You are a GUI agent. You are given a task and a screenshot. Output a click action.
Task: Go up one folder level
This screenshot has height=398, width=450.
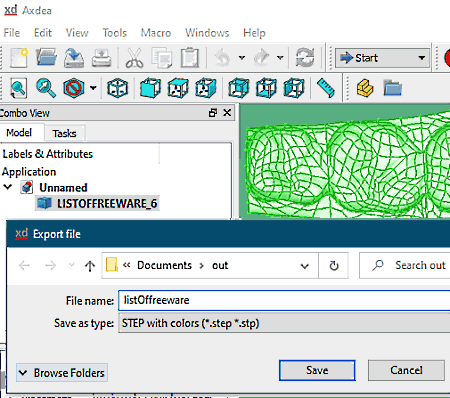pos(90,266)
